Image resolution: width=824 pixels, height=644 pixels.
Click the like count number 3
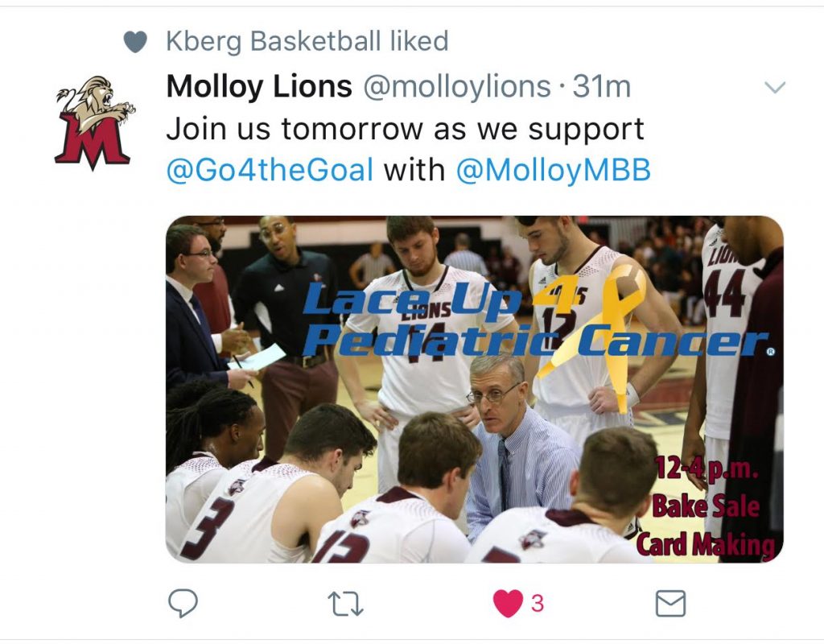(537, 604)
